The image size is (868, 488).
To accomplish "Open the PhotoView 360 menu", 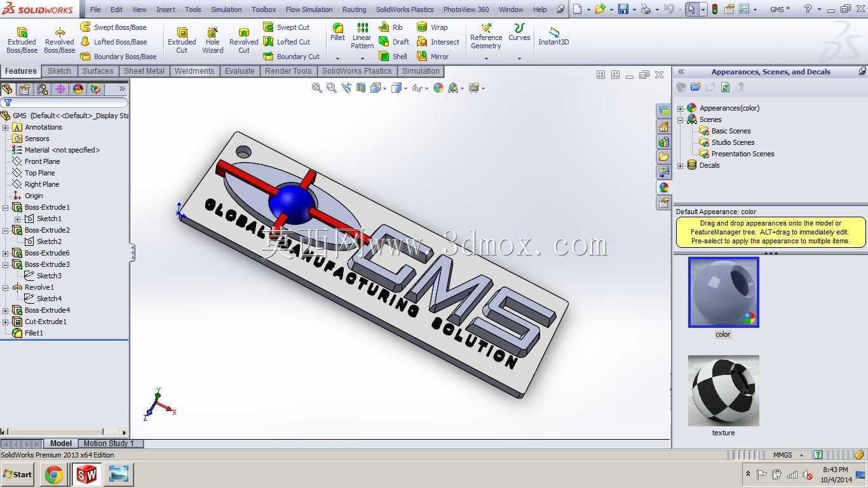I will pos(466,10).
